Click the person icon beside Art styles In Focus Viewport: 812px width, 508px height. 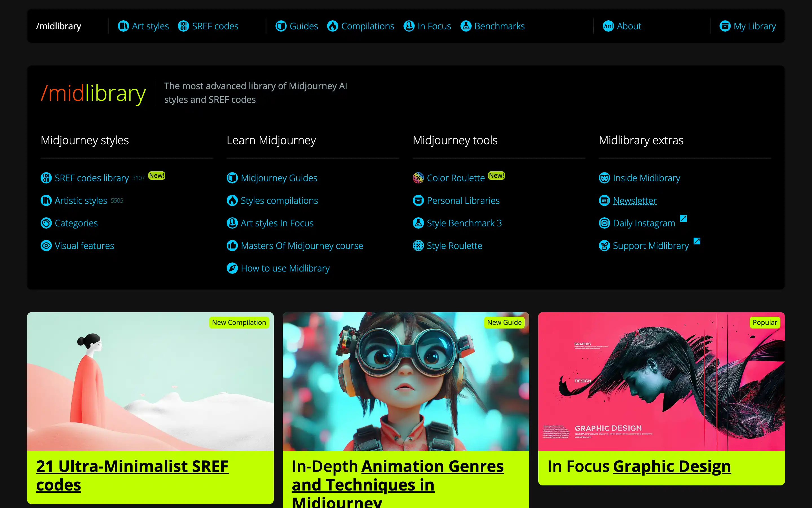point(232,223)
